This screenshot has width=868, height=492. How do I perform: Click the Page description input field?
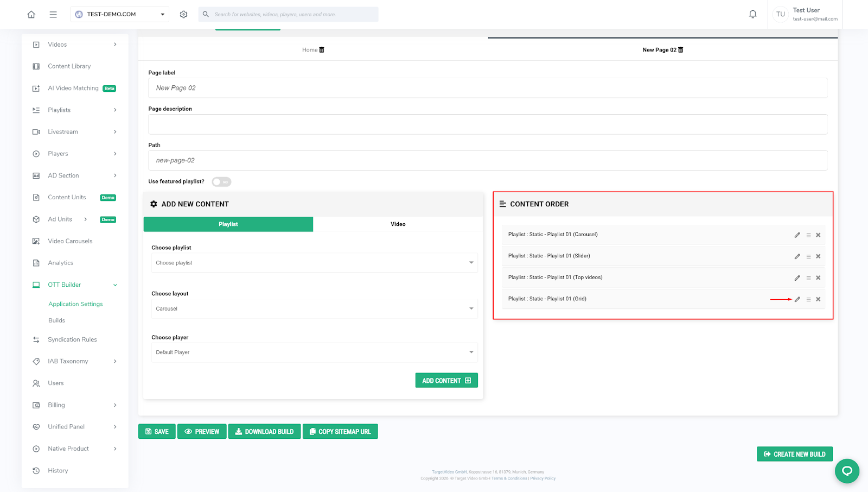click(487, 124)
